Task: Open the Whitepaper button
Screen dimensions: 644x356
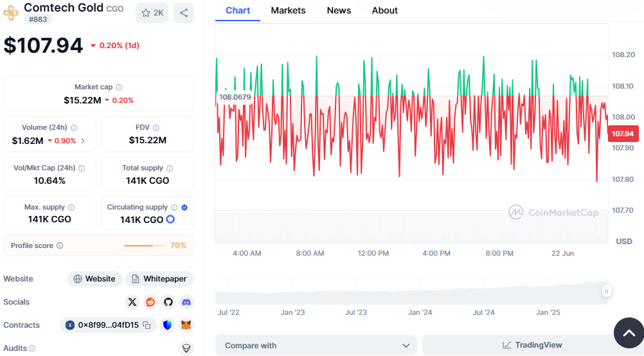Action: [x=159, y=279]
